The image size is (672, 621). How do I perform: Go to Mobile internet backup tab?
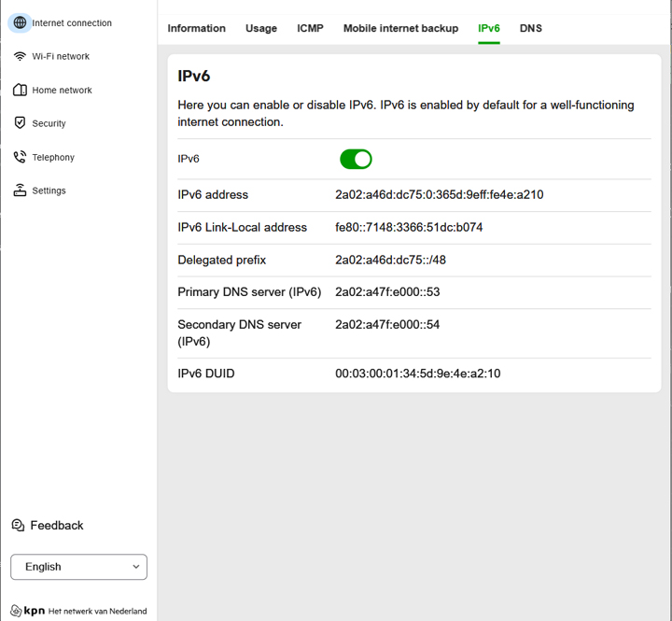[400, 28]
